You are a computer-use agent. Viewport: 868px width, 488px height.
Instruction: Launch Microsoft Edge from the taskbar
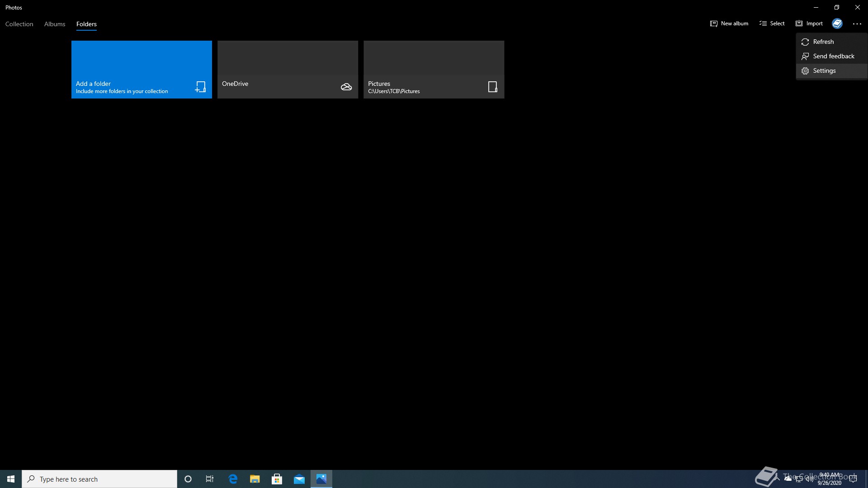point(233,479)
